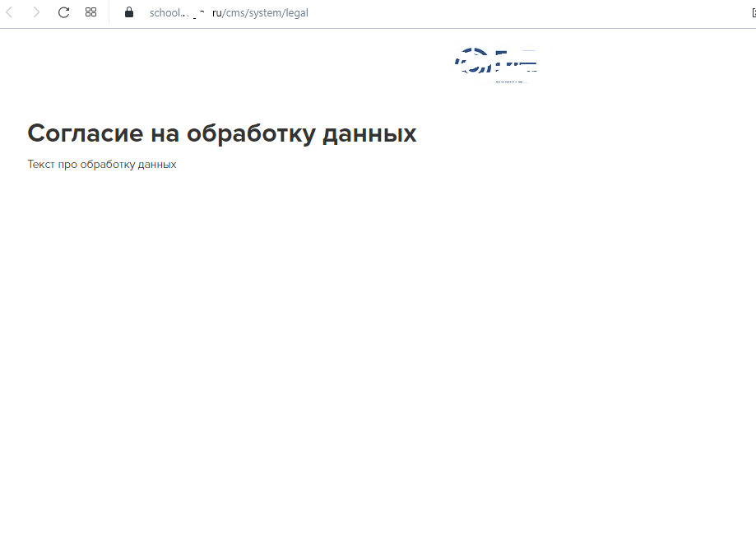756x536 pixels.
Task: Open the browser sidebar panel icon
Action: click(753, 12)
